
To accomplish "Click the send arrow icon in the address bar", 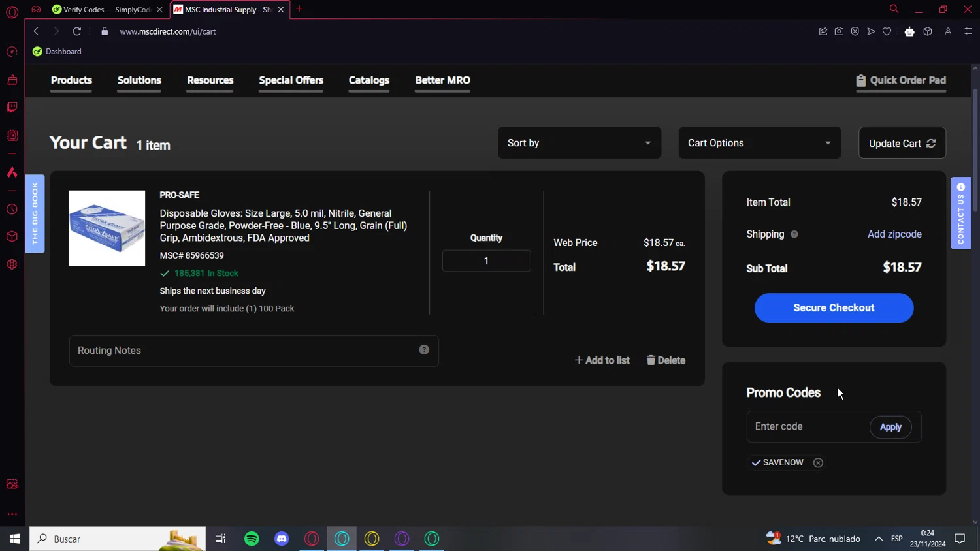I will click(x=871, y=31).
